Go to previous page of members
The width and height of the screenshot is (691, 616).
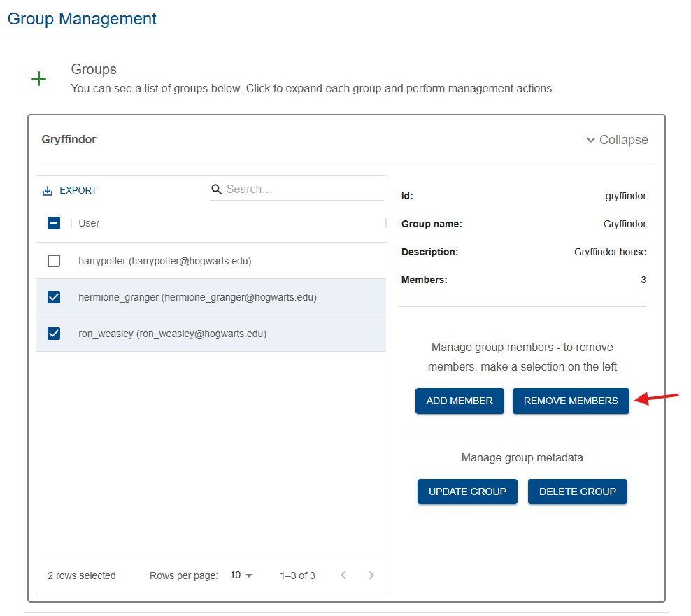343,575
